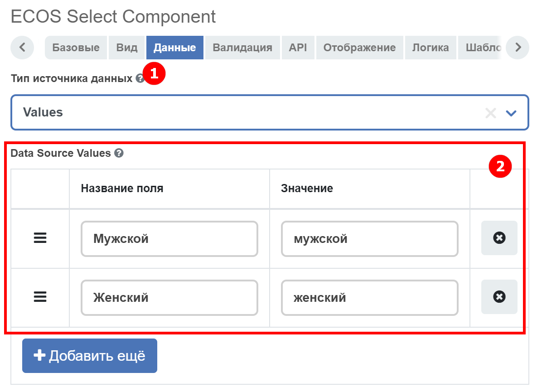Viewport: 537px width, 392px height.
Task: Open the Отображение tab
Action: (x=360, y=48)
